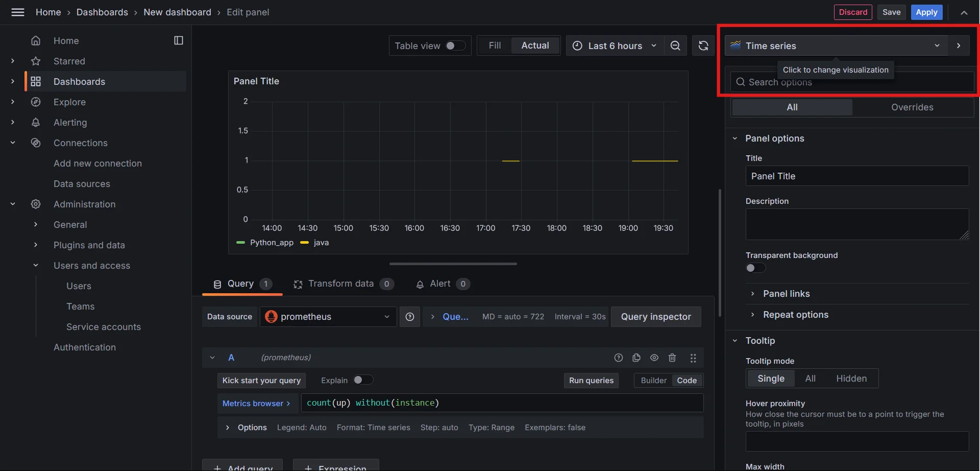Open Service accounts in sidebar
Image resolution: width=980 pixels, height=471 pixels.
[x=104, y=327]
